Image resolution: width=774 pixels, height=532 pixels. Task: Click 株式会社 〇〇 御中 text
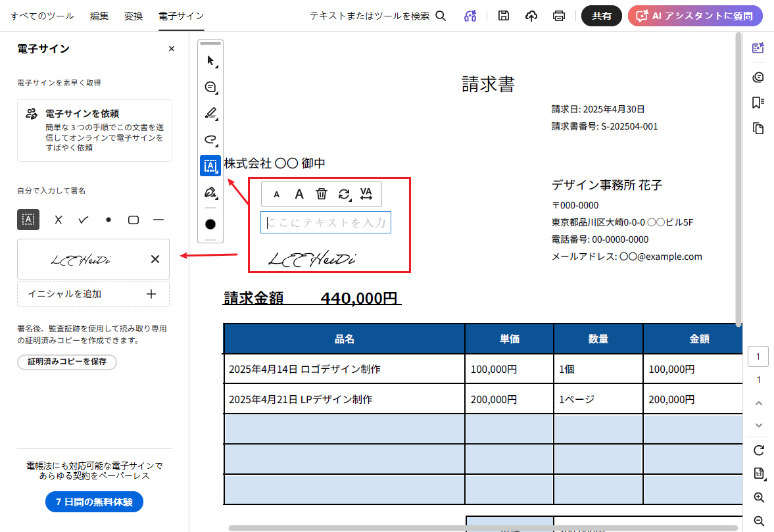point(274,163)
